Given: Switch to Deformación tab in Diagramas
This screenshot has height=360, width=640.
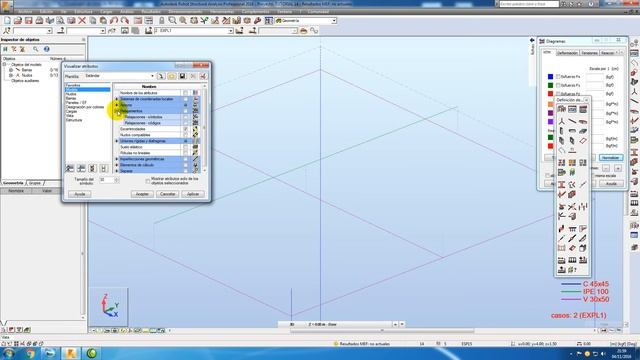Looking at the screenshot, I should pyautogui.click(x=567, y=53).
